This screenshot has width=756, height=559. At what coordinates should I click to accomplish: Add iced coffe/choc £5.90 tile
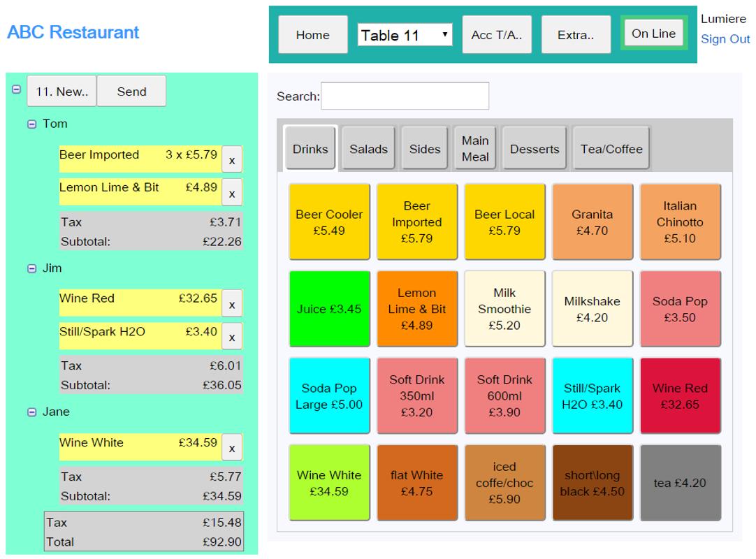[504, 483]
